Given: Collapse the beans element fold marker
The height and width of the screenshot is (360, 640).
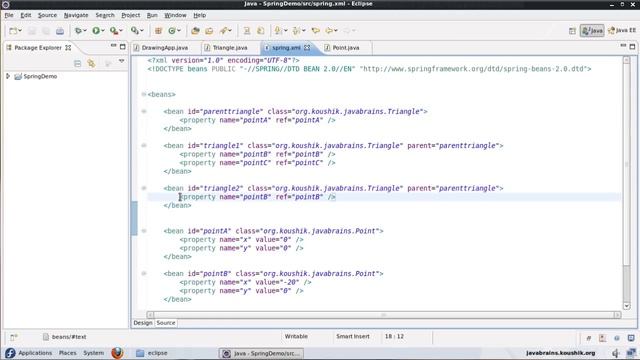Looking at the screenshot, I should 144,94.
